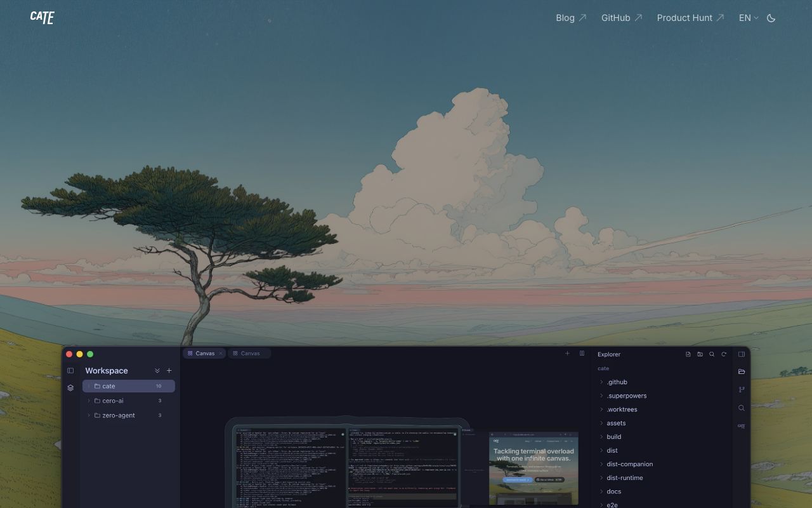Screen dimensions: 812x508
Task: Open the source control branch icon
Action: point(742,389)
